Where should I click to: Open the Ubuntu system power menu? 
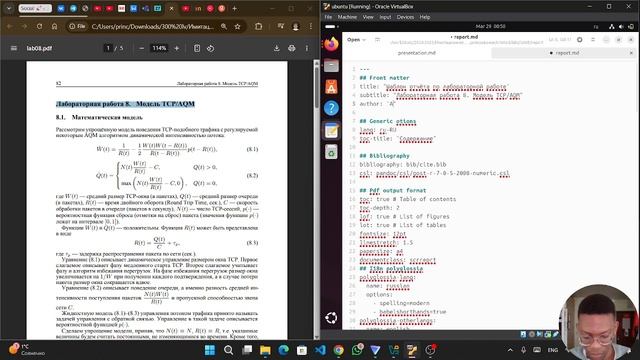tap(631, 27)
